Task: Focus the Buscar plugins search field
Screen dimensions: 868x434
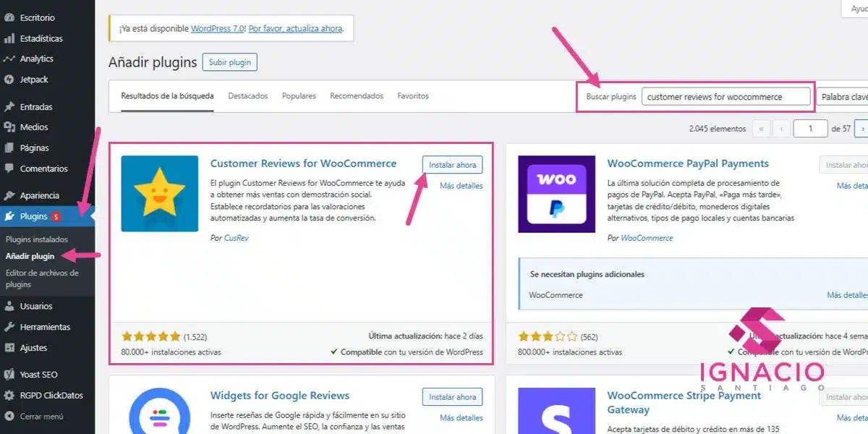Action: click(726, 97)
